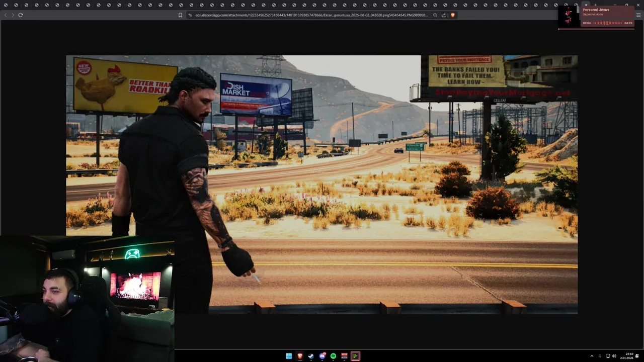The height and width of the screenshot is (362, 644).
Task: Click the song's lower progress line
Action: pyautogui.click(x=596, y=29)
